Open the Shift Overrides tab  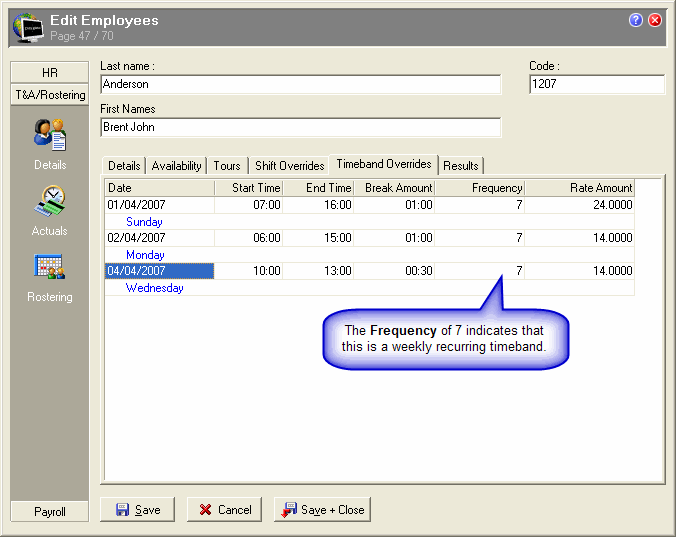coord(289,166)
